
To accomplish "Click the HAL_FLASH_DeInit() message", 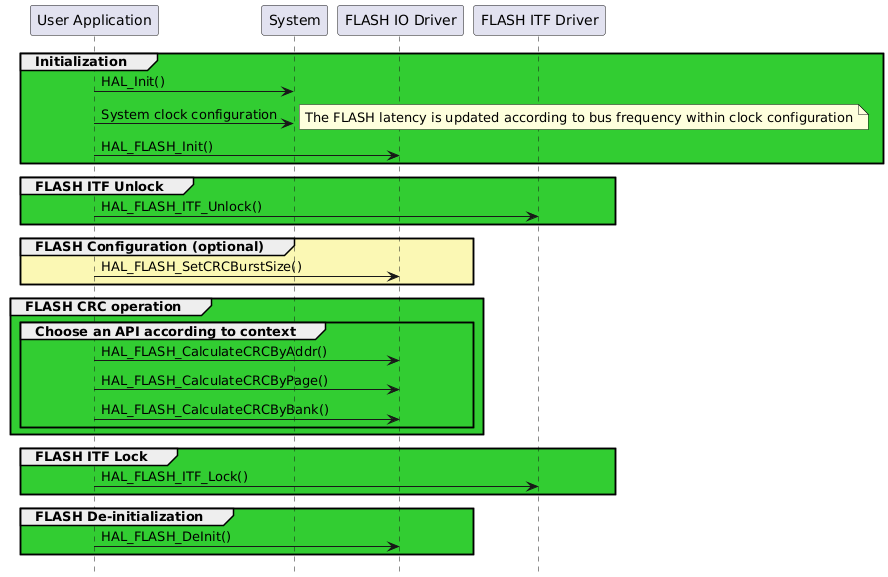I will (166, 537).
